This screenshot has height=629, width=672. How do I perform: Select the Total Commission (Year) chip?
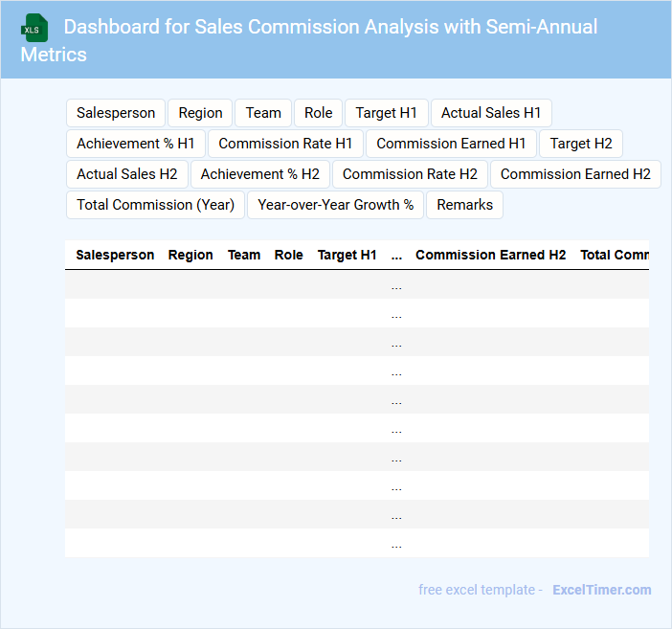tap(155, 205)
